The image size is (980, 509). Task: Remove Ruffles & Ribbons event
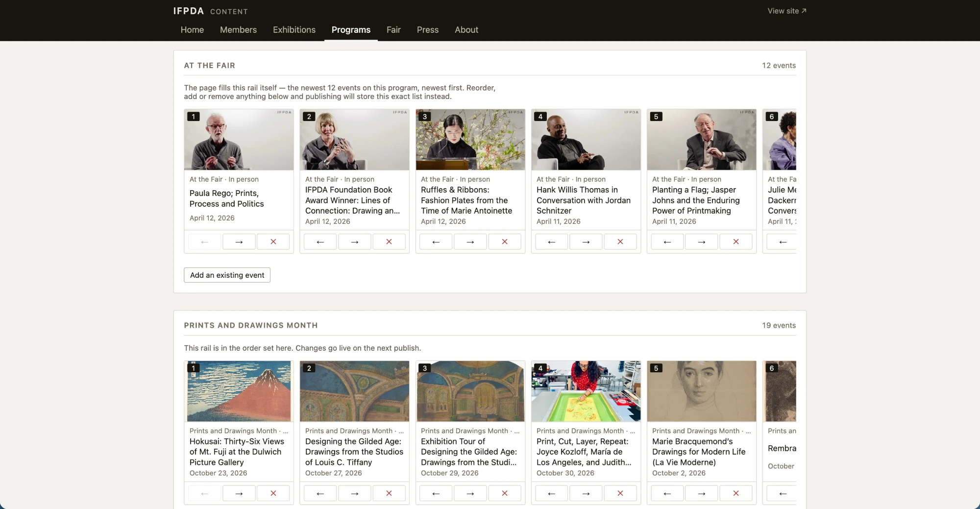tap(505, 242)
